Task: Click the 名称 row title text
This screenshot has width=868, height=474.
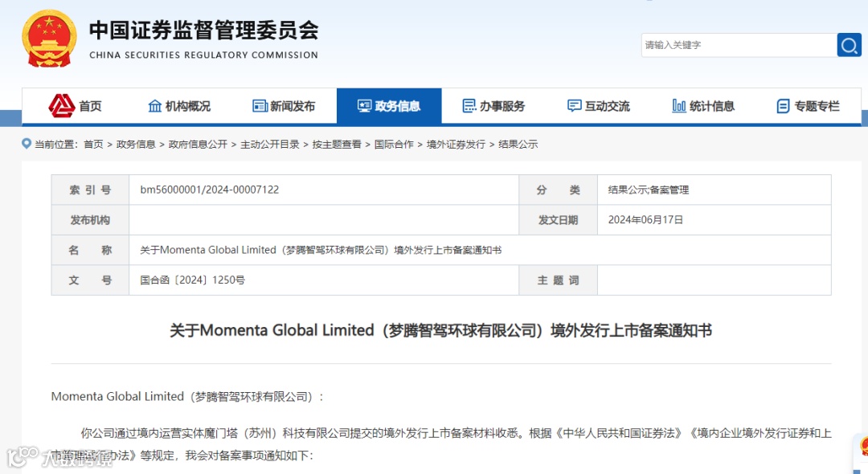Action: (x=321, y=250)
